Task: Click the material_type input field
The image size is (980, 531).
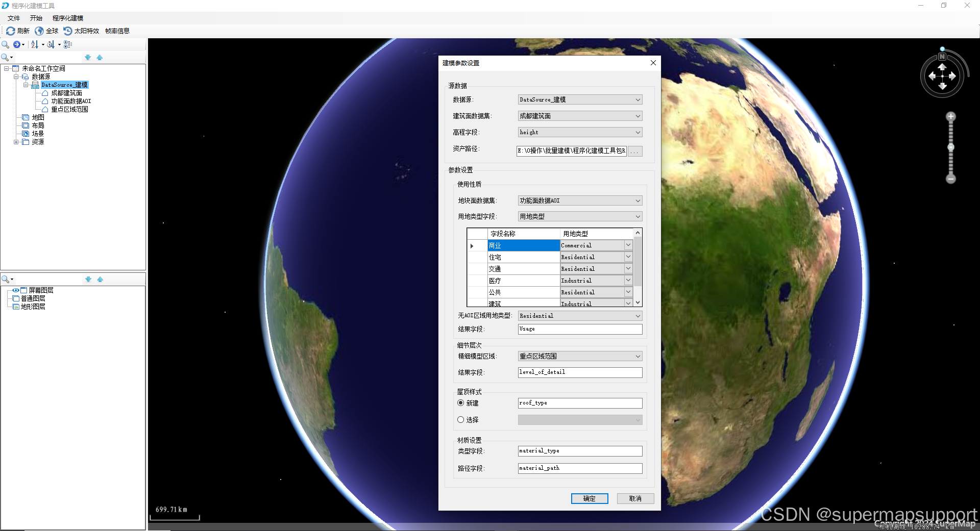Action: point(580,451)
